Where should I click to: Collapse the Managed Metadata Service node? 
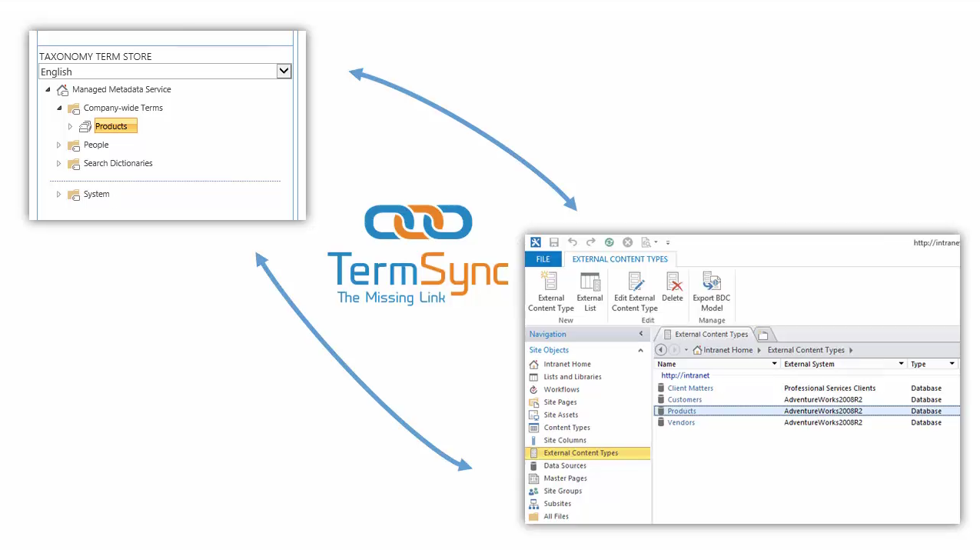pyautogui.click(x=48, y=89)
